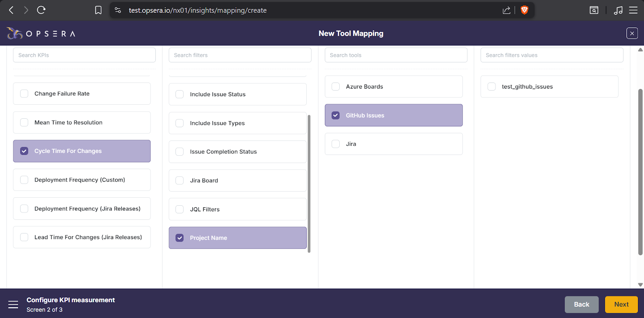Click the browser reload icon
Viewport: 644px width, 318px height.
pyautogui.click(x=41, y=10)
